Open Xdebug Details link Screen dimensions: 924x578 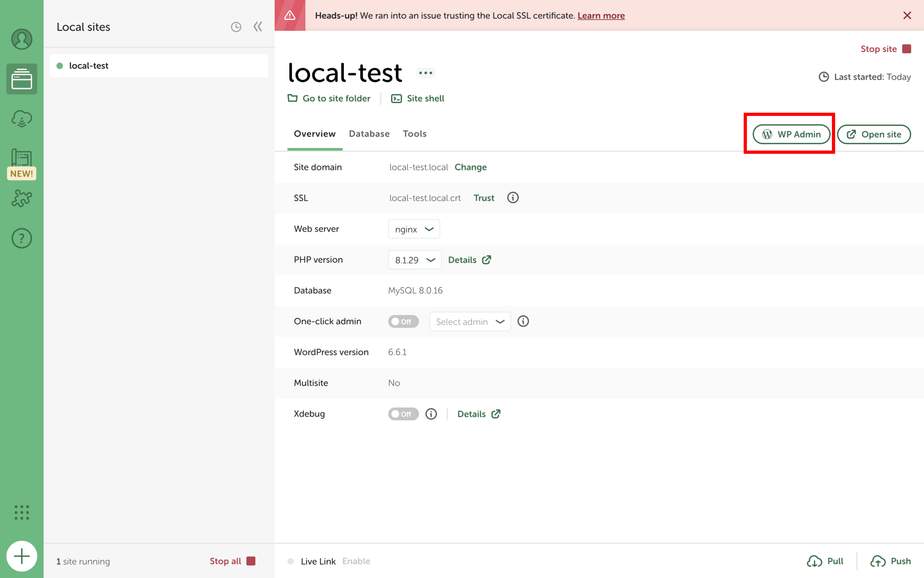(x=479, y=414)
